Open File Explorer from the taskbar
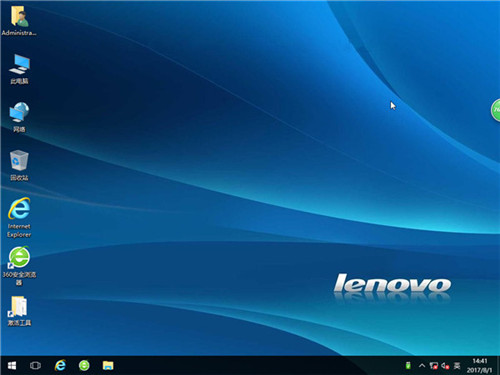 tap(108, 366)
